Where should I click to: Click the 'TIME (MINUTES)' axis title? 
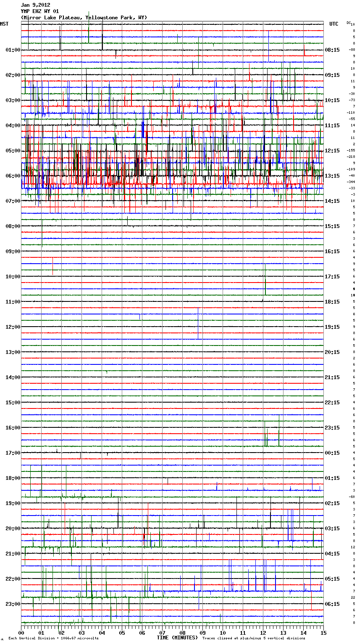click(x=177, y=638)
